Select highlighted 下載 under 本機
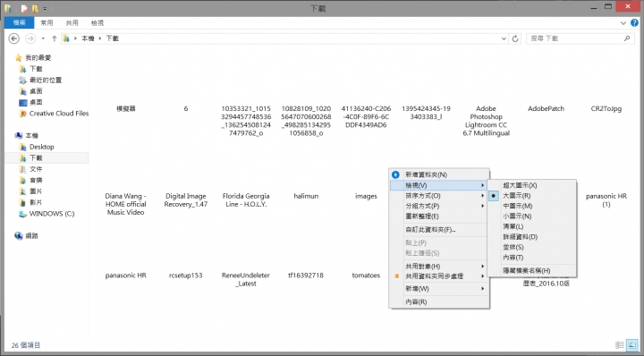Image resolution: width=644 pixels, height=356 pixels. 47,157
